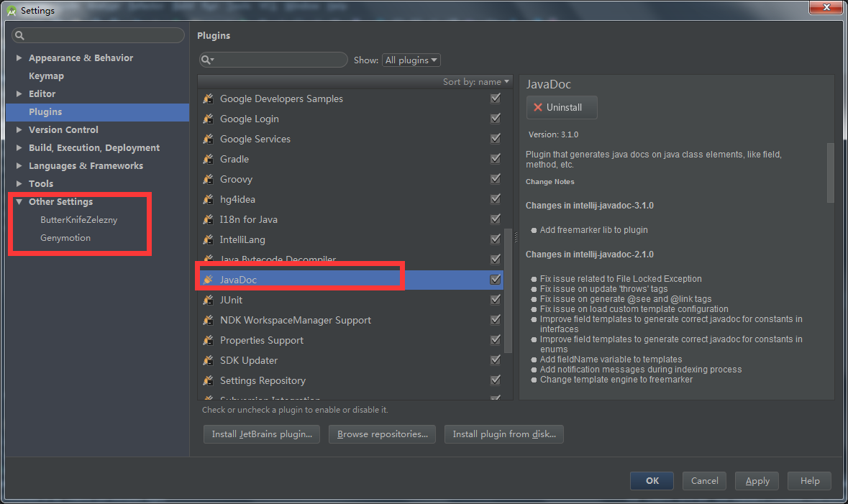Uncheck the Properties Support plugin

[x=496, y=340]
